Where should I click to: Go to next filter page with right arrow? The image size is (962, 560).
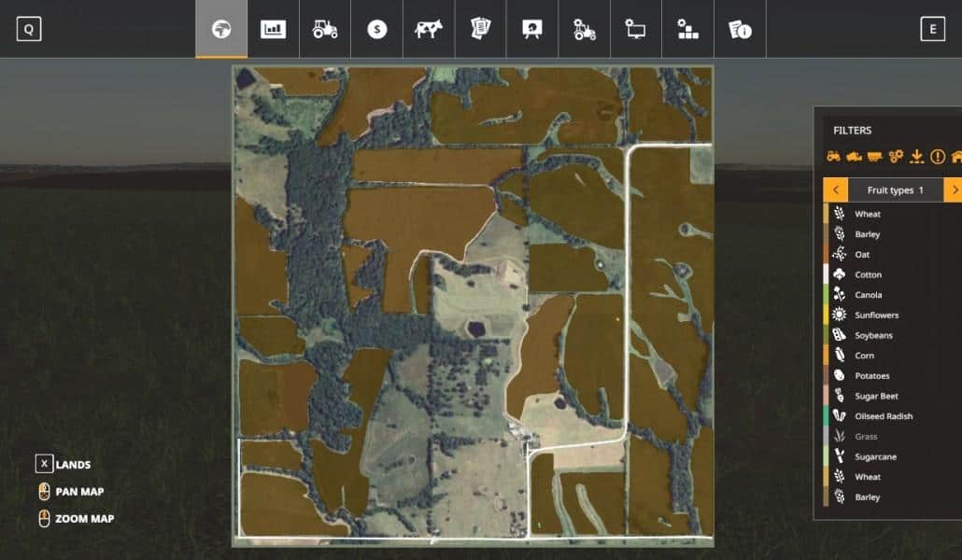point(953,190)
